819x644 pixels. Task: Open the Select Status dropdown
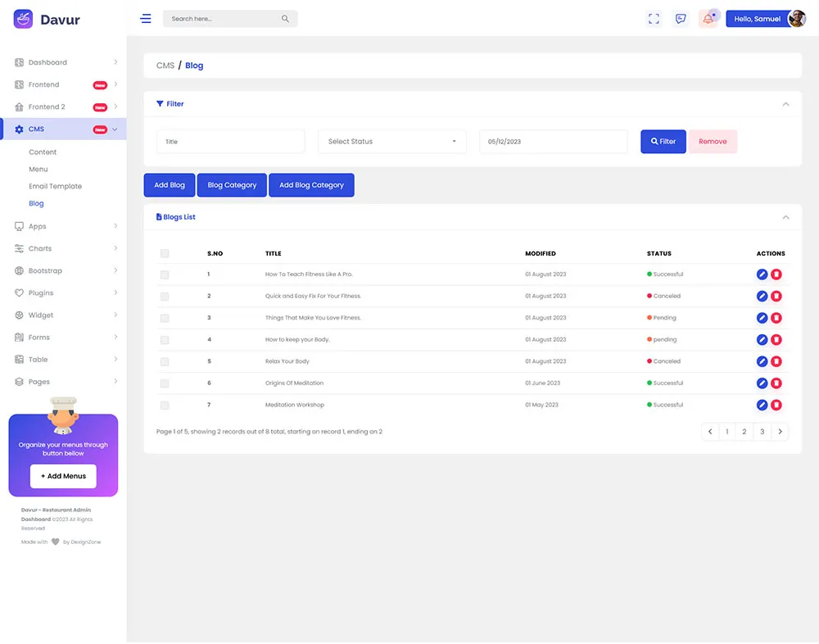pos(391,142)
